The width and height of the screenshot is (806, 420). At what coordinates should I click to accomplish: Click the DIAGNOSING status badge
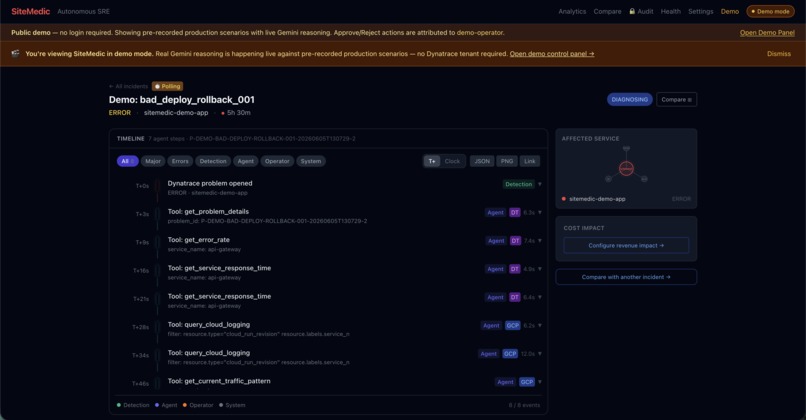coord(630,99)
